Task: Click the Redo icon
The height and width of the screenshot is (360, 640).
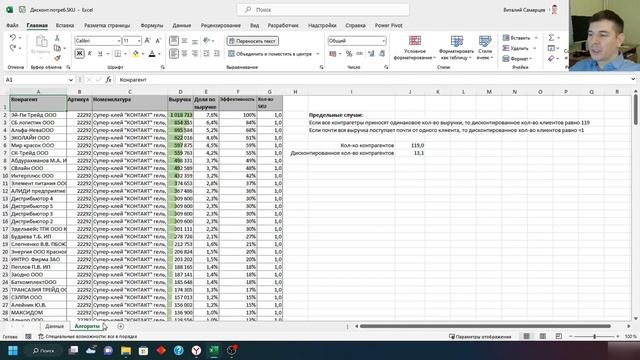Action: (x=12, y=48)
